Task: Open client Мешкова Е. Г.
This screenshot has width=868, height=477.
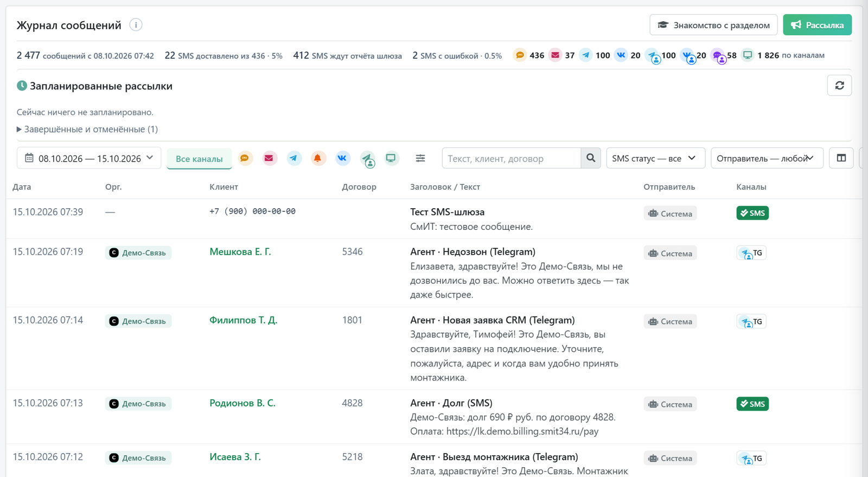Action: tap(240, 252)
